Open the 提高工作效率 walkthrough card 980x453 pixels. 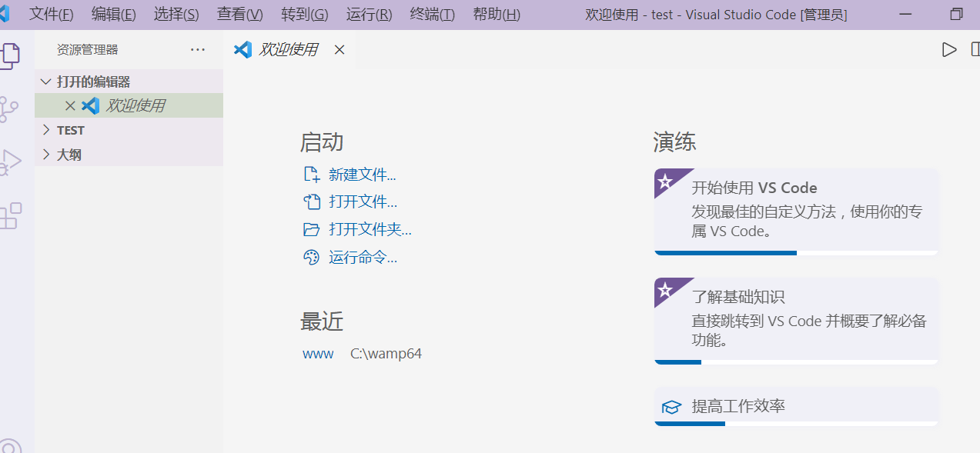point(796,407)
